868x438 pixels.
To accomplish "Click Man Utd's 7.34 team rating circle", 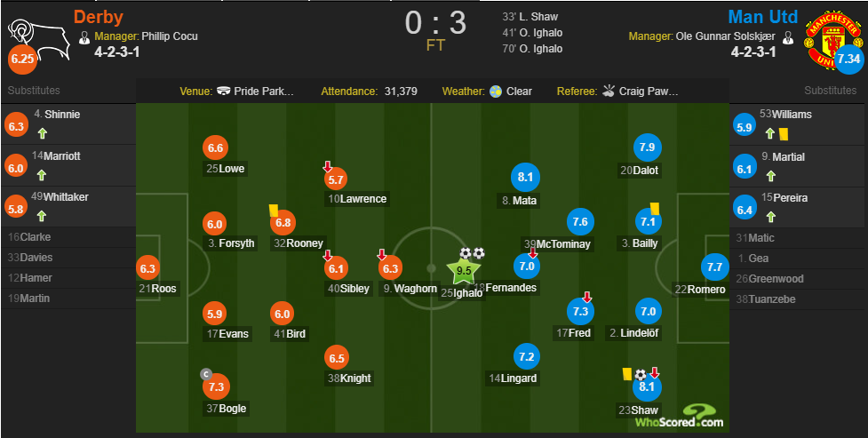I will tap(849, 60).
